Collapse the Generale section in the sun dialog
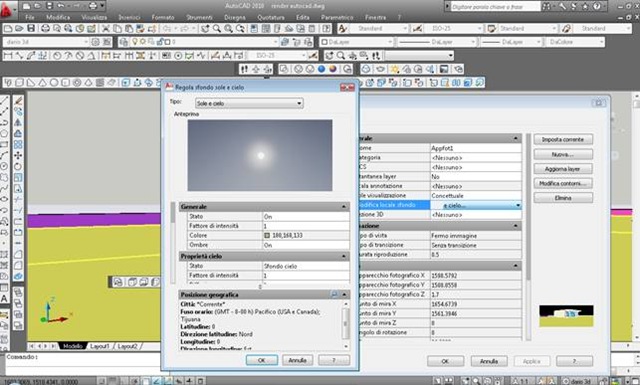The width and height of the screenshot is (640, 385). [x=344, y=207]
